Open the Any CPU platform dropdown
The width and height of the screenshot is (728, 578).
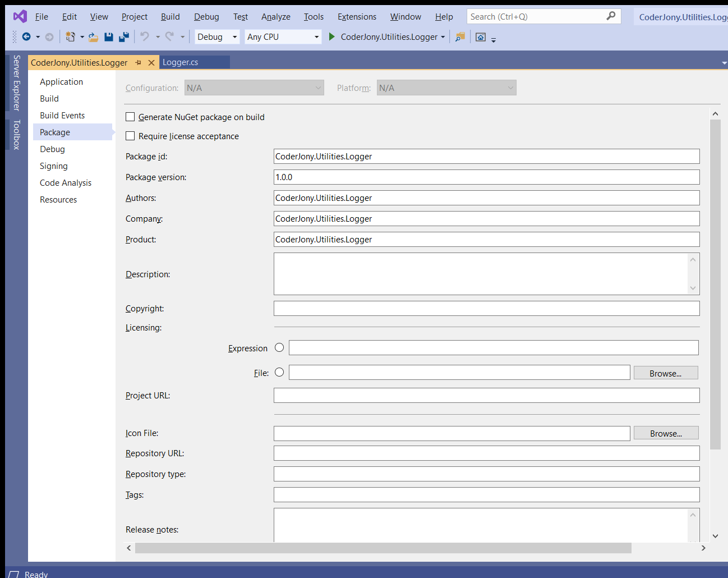tap(283, 37)
